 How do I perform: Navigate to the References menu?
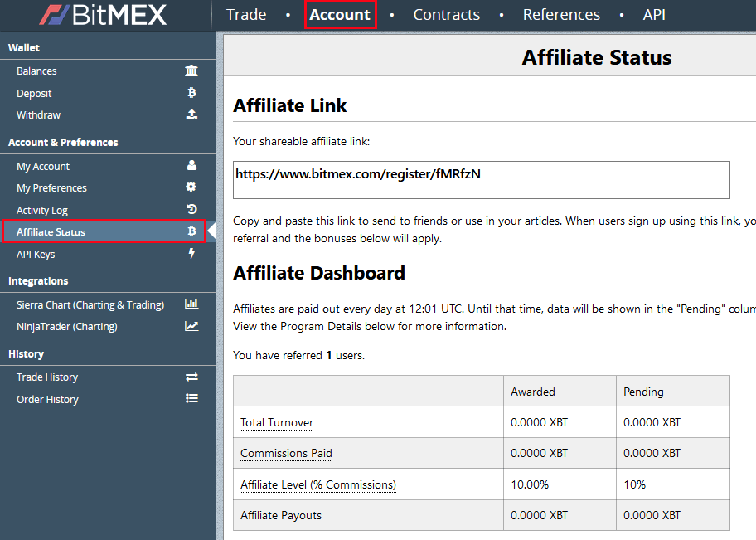point(561,14)
